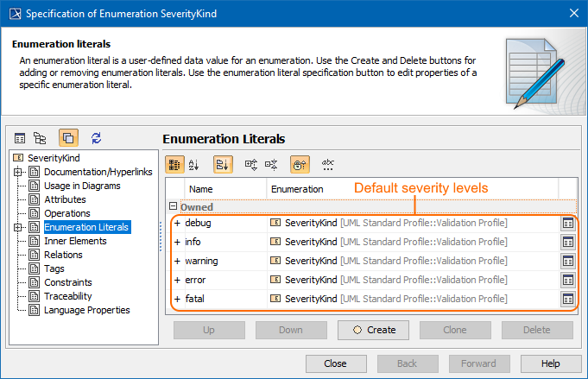Open specification button for the fatal literal

(567, 299)
